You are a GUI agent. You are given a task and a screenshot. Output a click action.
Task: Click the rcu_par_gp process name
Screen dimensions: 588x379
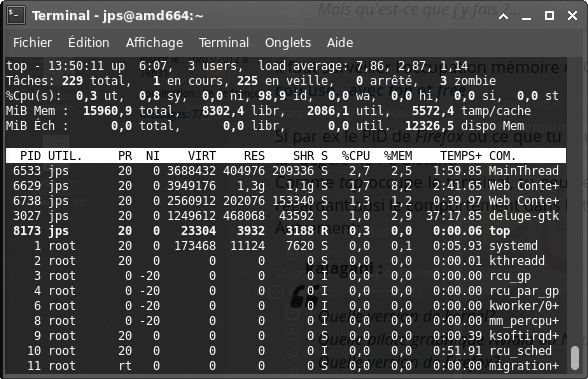(524, 292)
